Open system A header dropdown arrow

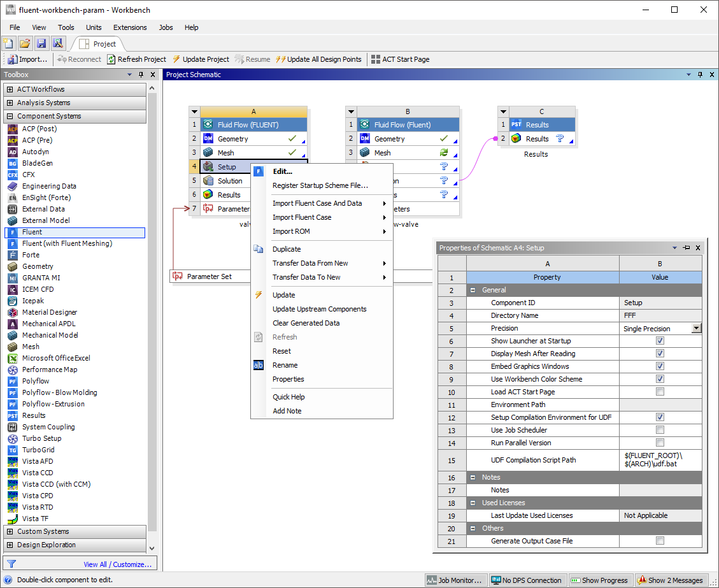[194, 111]
